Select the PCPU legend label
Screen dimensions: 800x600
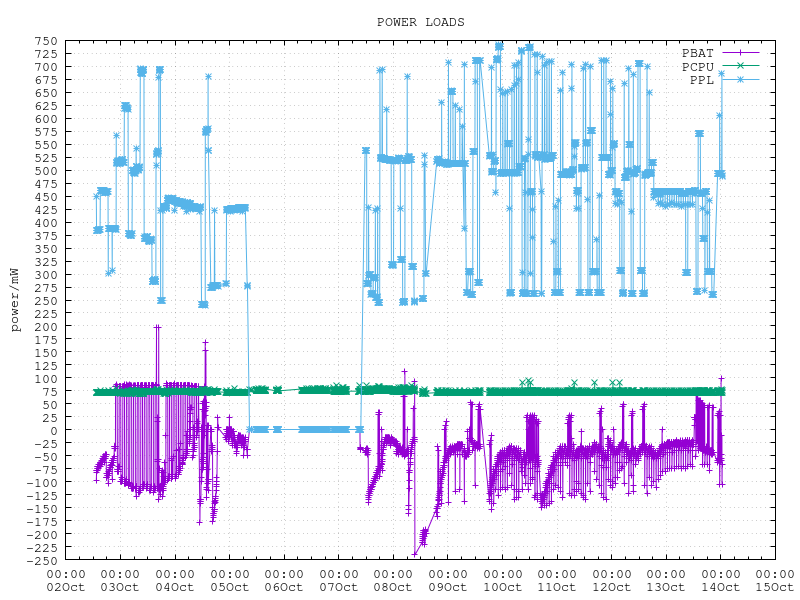click(697, 66)
